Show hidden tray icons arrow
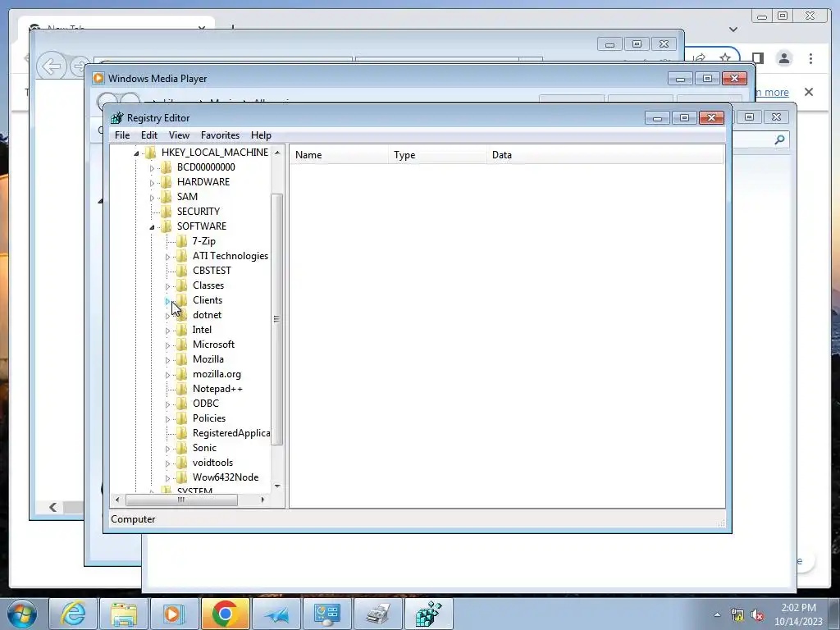The width and height of the screenshot is (840, 630). coord(717,614)
